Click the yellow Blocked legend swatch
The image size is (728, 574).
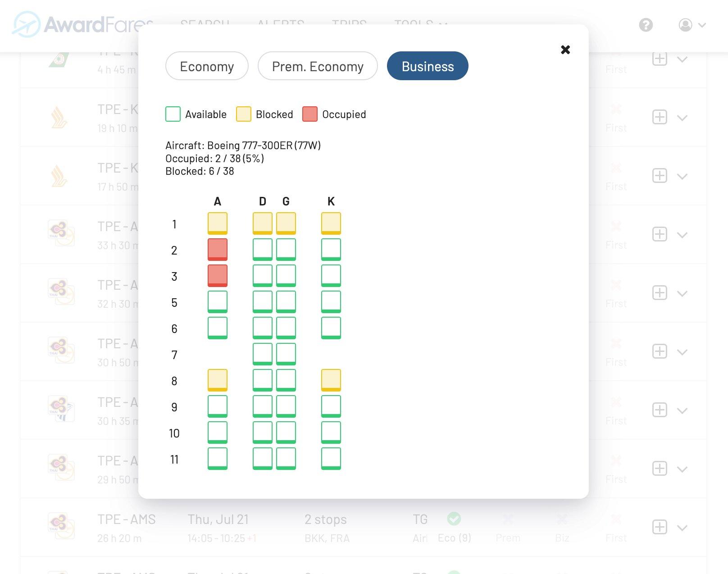tap(243, 114)
